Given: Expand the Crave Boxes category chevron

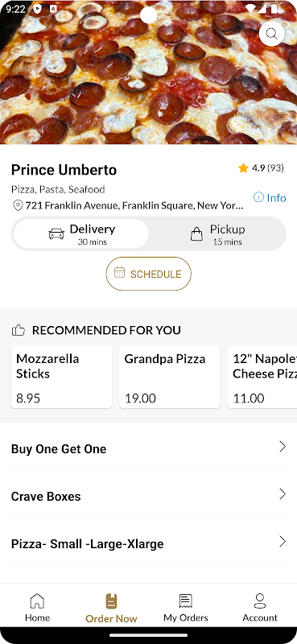Looking at the screenshot, I should 283,494.
